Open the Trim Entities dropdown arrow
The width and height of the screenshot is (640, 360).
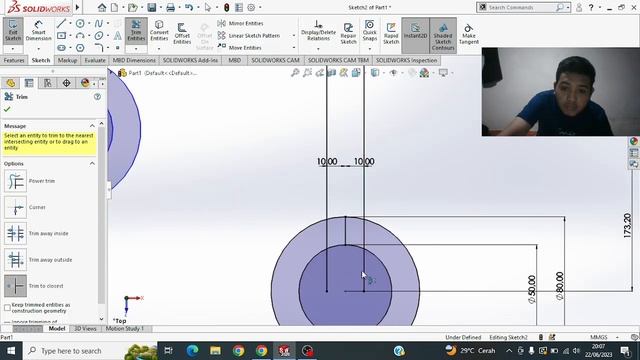click(136, 49)
